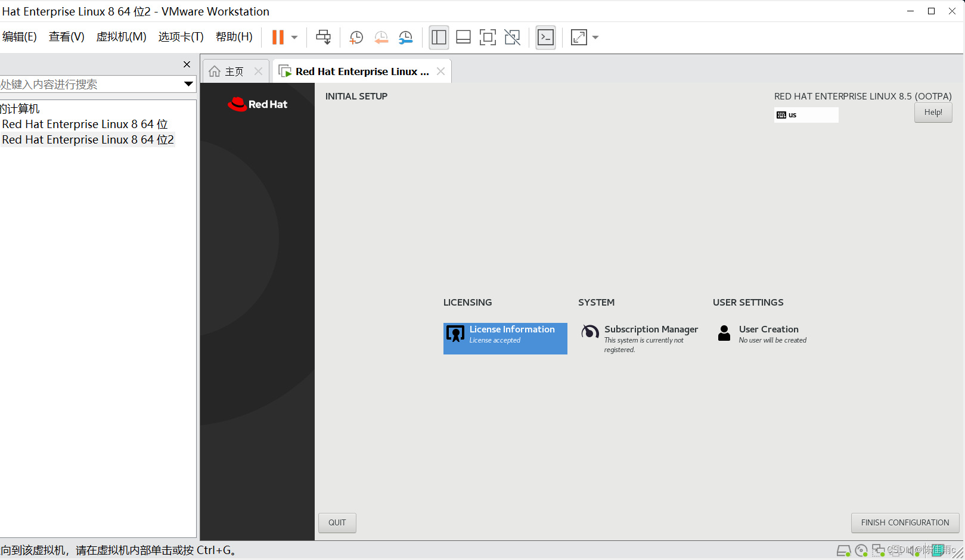This screenshot has height=560, width=965.
Task: Click the network adapter status bar icon
Action: [x=878, y=550]
